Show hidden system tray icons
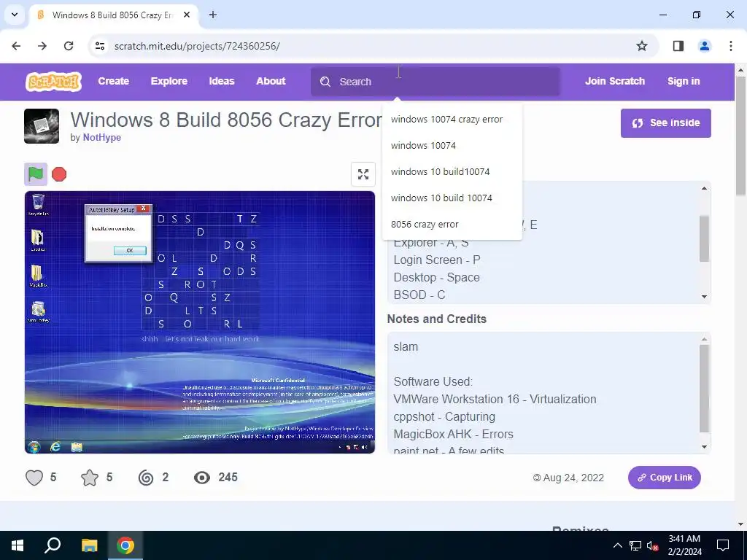747x560 pixels. tap(617, 545)
